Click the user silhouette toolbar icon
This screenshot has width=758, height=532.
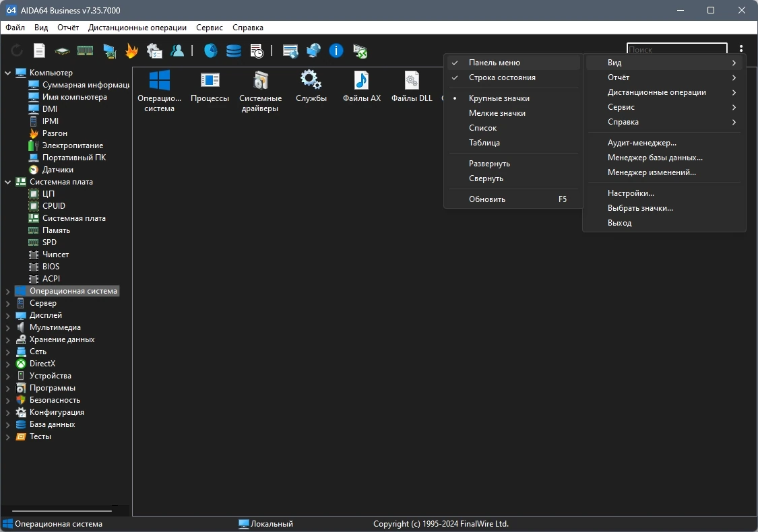click(x=177, y=51)
